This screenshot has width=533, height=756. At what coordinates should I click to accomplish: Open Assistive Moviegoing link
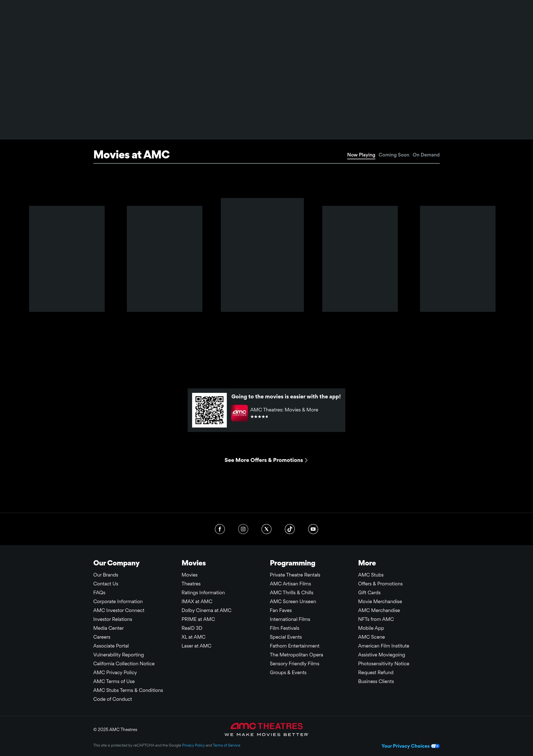click(381, 654)
